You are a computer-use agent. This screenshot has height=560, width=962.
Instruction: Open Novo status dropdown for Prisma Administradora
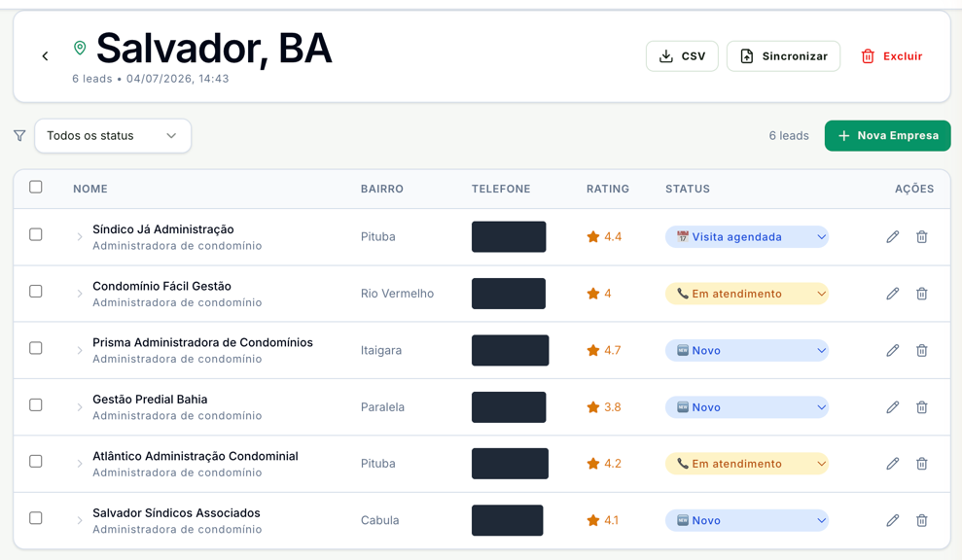(747, 350)
